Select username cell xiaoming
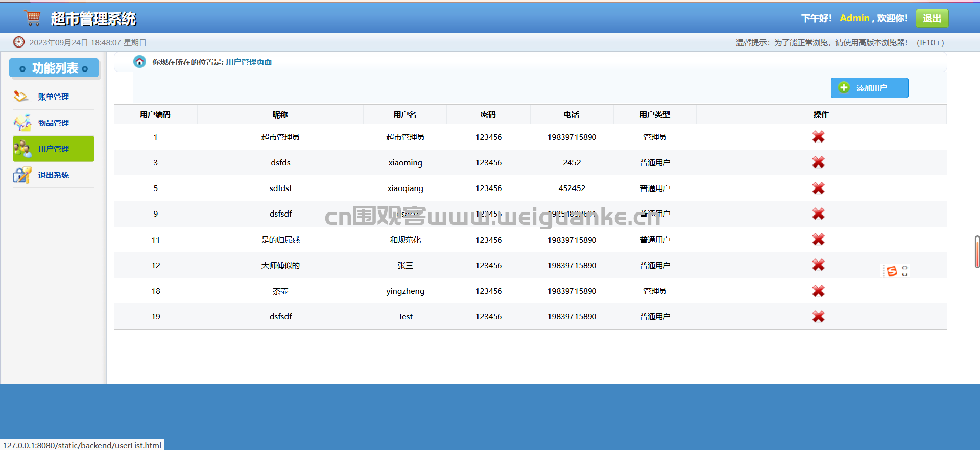This screenshot has width=980, height=450. [405, 162]
